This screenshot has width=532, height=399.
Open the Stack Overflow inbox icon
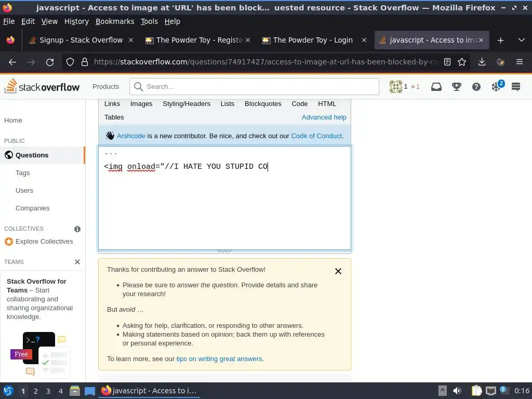[x=436, y=87]
